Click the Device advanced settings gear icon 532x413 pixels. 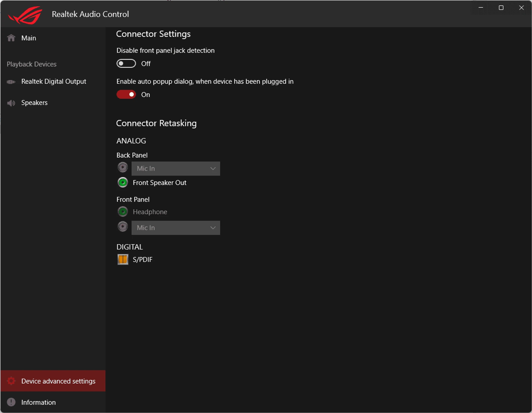pyautogui.click(x=11, y=381)
